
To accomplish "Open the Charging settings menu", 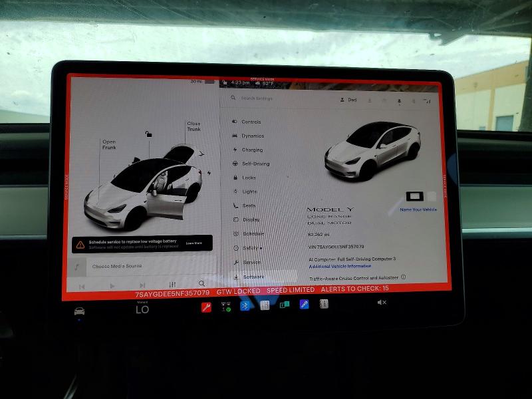I will tap(247, 150).
